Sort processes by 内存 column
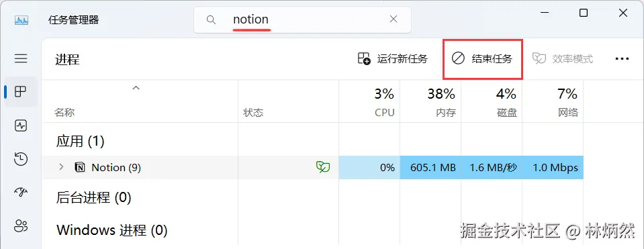Screen dimensions: 644x249 click(430, 101)
